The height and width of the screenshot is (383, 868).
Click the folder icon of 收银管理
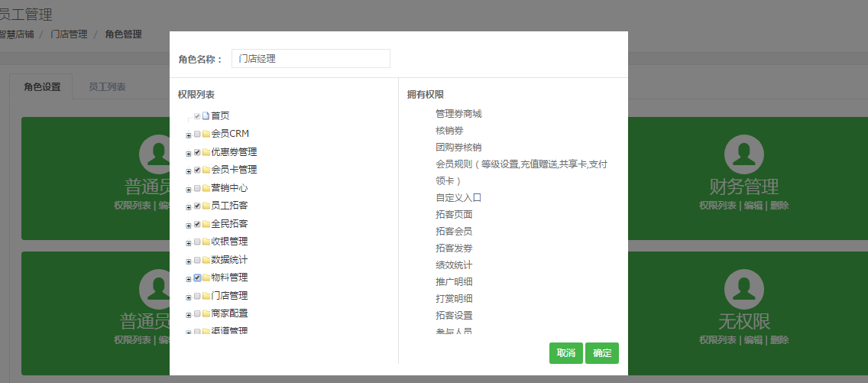click(206, 242)
